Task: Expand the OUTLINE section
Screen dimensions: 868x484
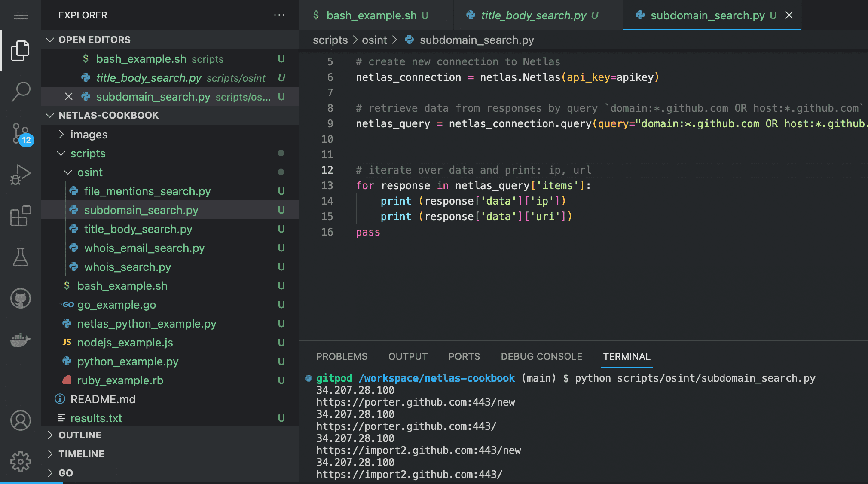Action: (x=80, y=435)
